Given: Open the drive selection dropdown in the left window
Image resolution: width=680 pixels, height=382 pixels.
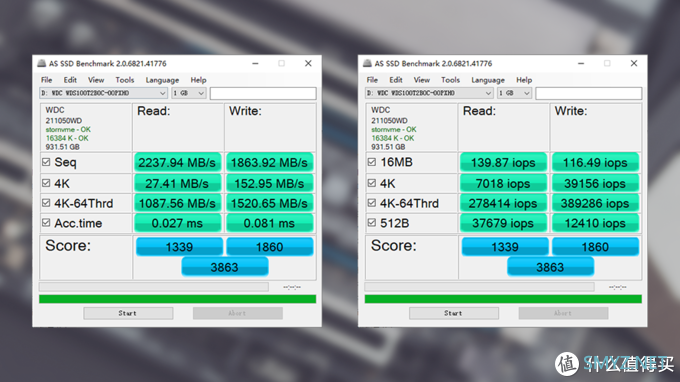Looking at the screenshot, I should [x=103, y=93].
